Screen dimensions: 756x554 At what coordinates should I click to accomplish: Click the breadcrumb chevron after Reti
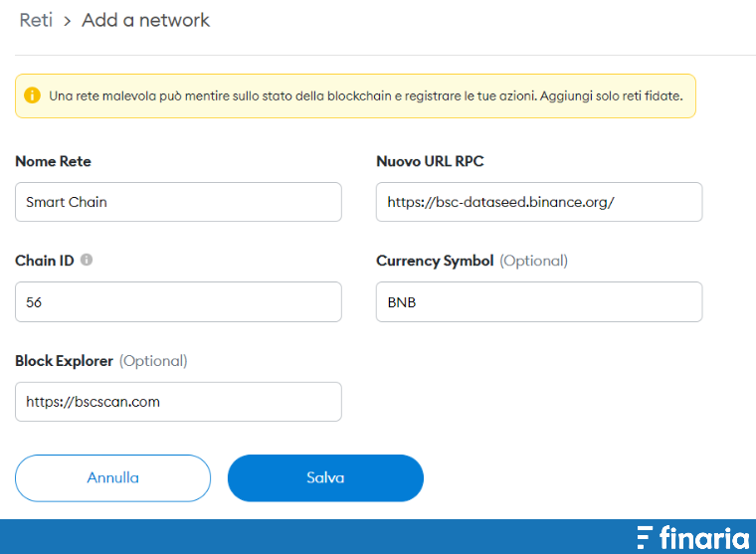click(x=67, y=21)
